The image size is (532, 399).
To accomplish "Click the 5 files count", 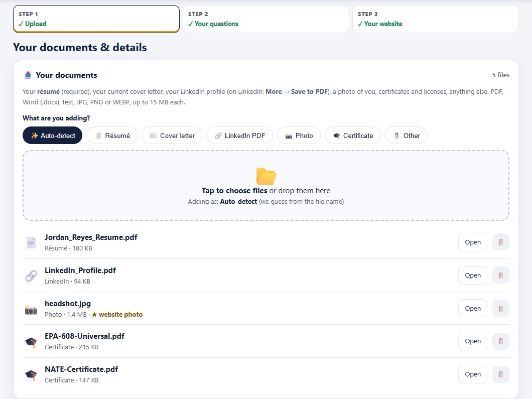I will (501, 75).
